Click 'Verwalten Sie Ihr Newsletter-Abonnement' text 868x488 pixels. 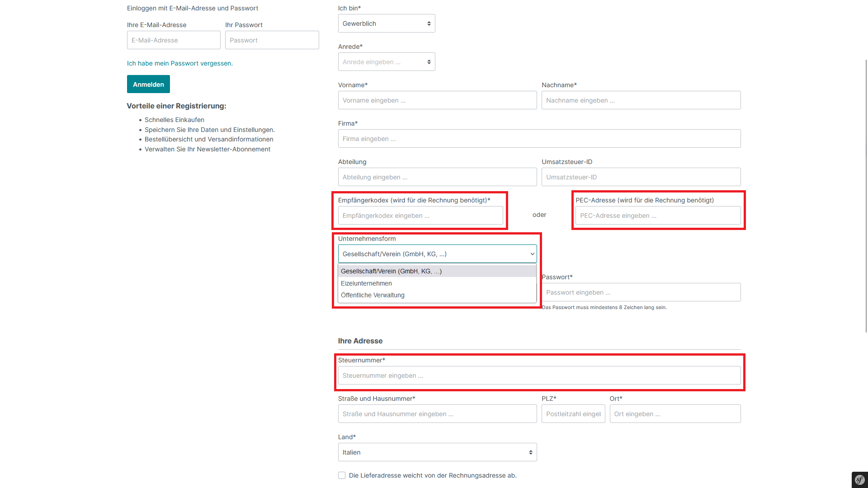208,149
